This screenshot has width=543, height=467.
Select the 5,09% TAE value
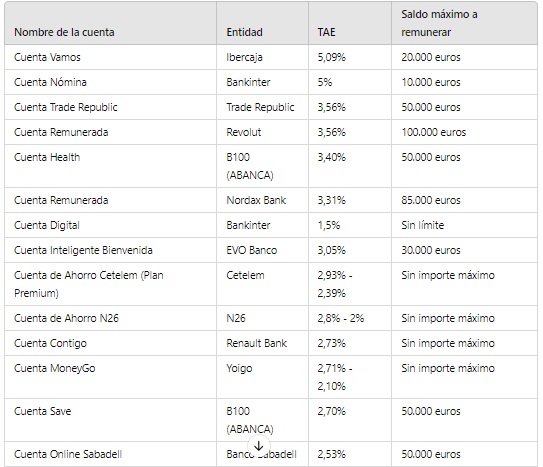click(331, 57)
